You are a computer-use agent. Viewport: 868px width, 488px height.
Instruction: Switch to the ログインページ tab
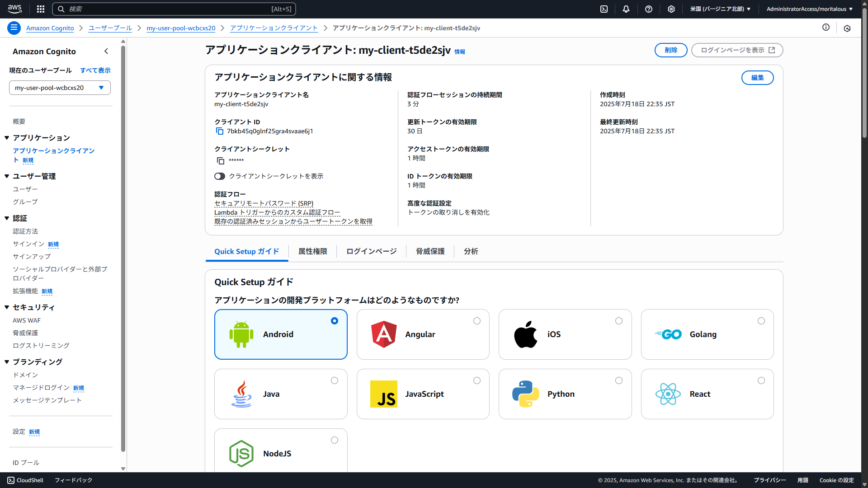(371, 251)
